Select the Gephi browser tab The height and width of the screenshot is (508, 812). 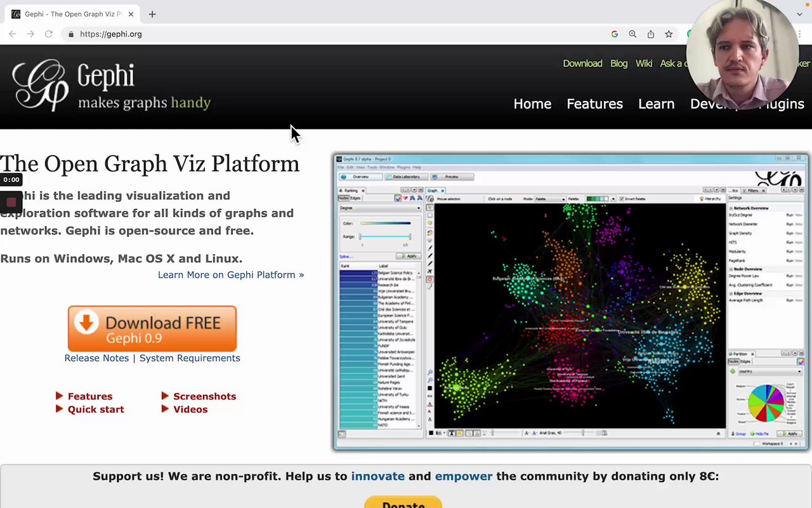click(72, 14)
